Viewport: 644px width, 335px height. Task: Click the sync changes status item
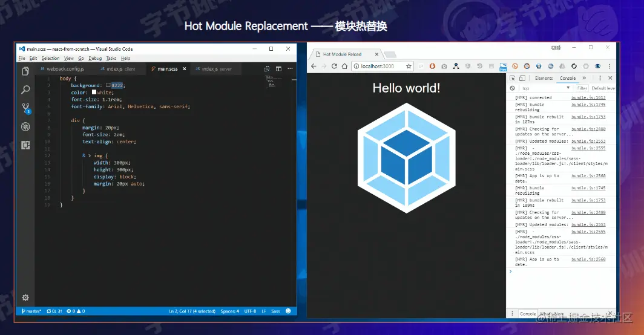coord(54,311)
